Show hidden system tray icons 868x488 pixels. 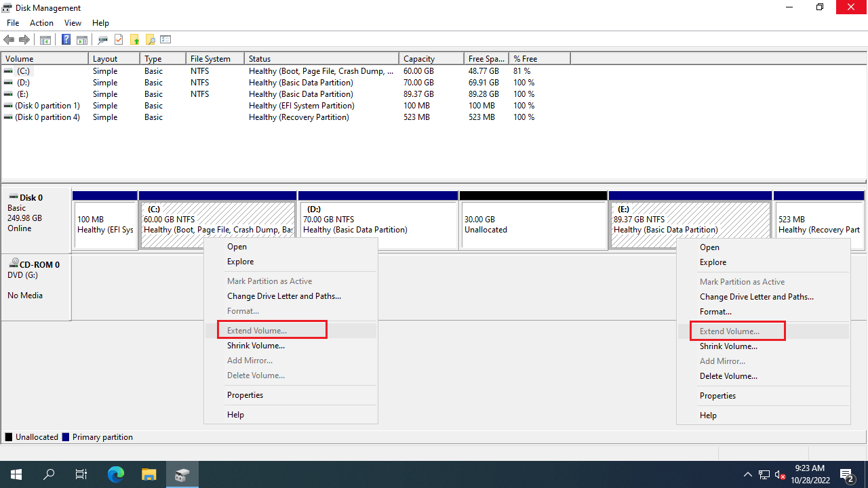click(x=748, y=474)
